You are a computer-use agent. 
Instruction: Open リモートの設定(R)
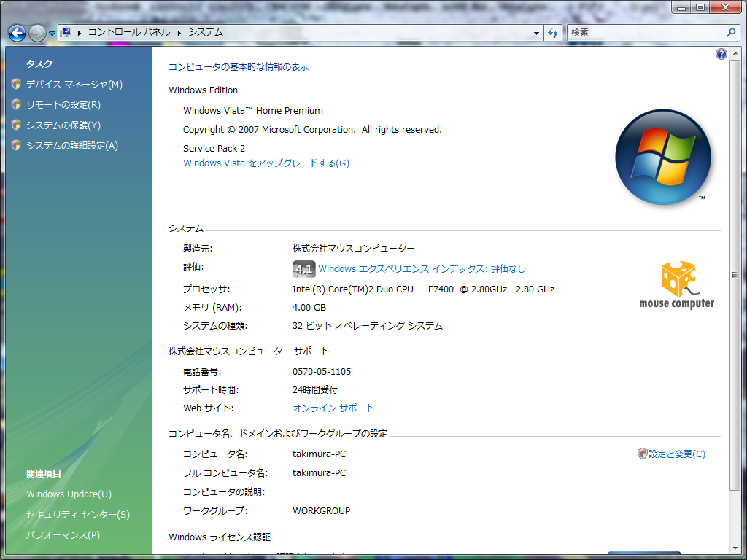63,105
